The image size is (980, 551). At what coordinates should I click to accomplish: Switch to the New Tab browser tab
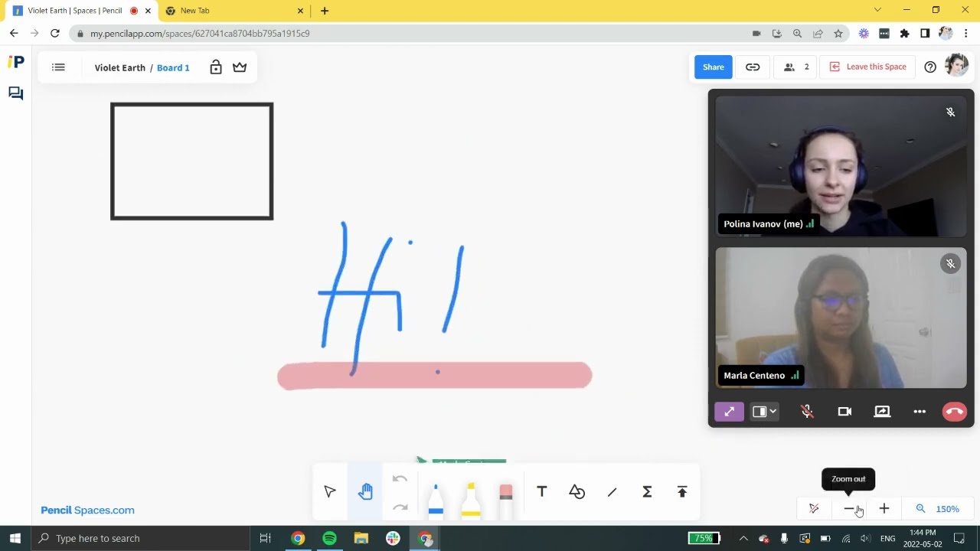(234, 11)
